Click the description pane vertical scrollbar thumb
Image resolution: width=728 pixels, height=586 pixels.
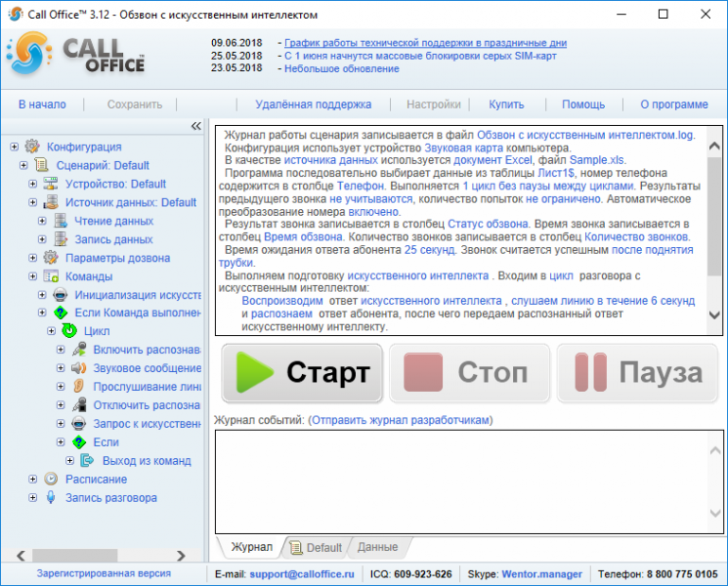point(714,216)
